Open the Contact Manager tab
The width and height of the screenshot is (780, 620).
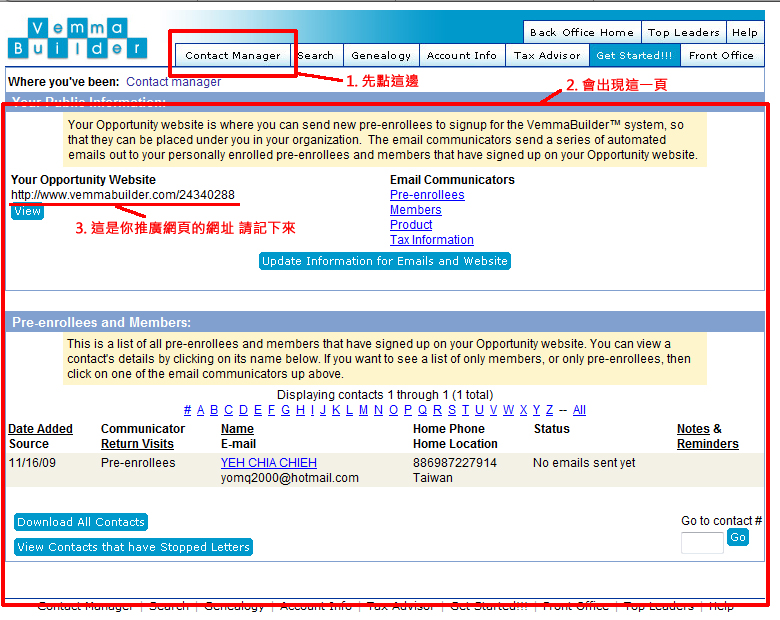point(233,55)
